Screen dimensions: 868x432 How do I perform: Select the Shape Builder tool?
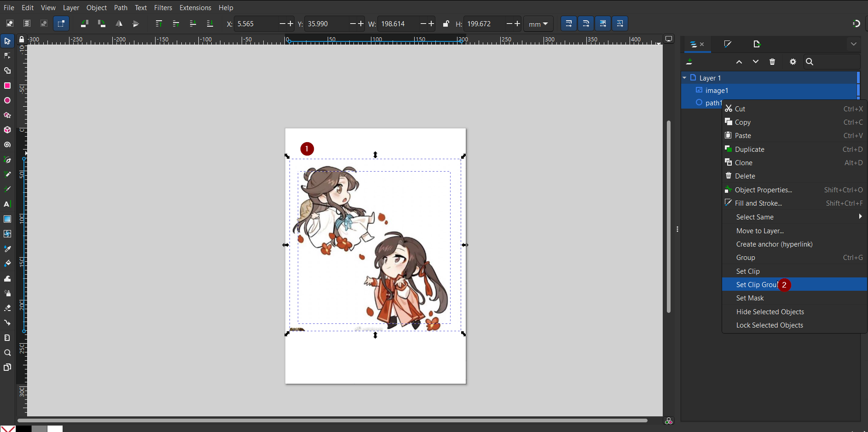(7, 71)
